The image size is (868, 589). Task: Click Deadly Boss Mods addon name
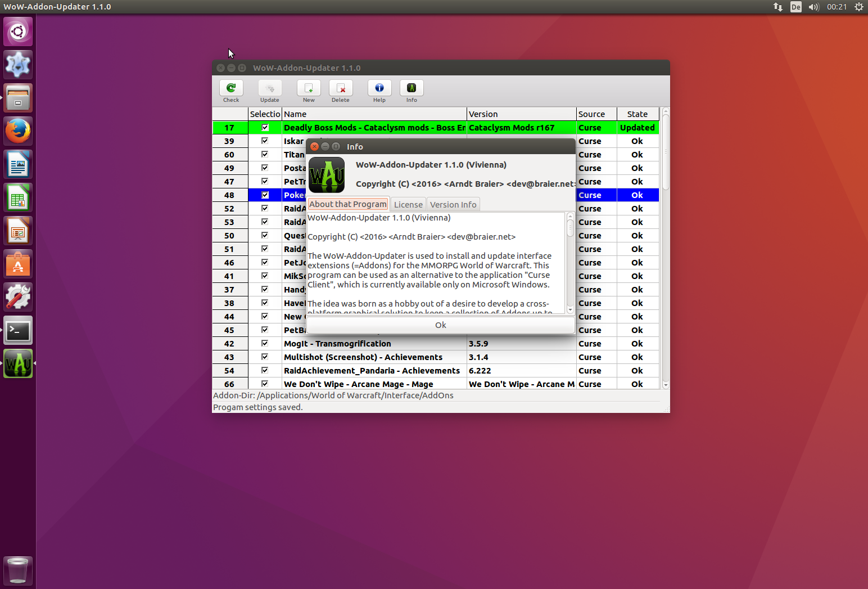tap(374, 128)
